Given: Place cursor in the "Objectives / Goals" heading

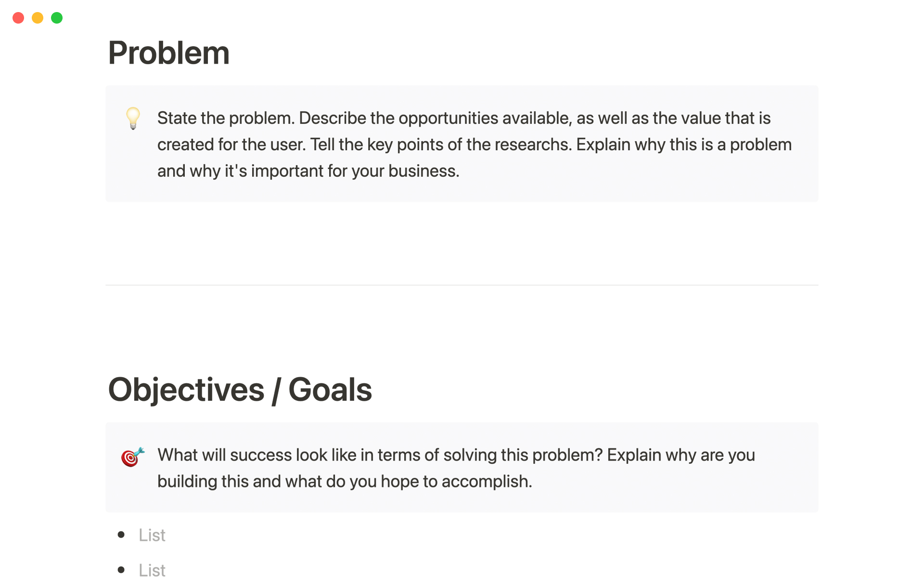Looking at the screenshot, I should pos(240,390).
